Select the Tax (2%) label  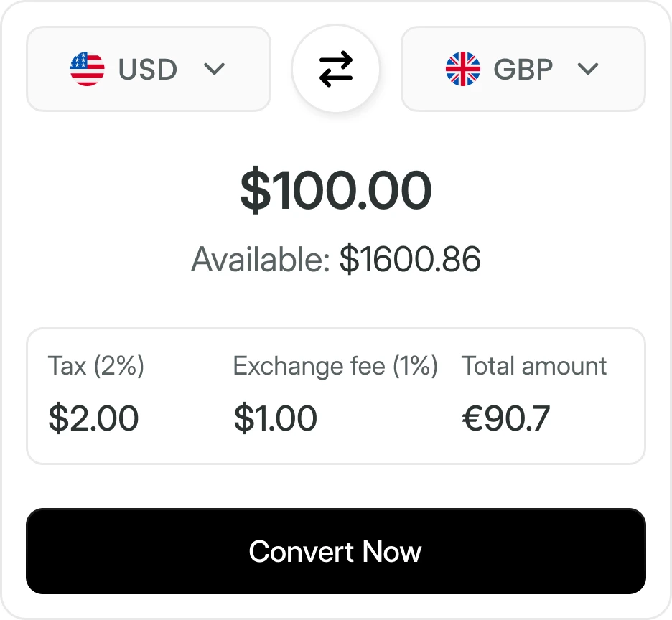(x=95, y=366)
